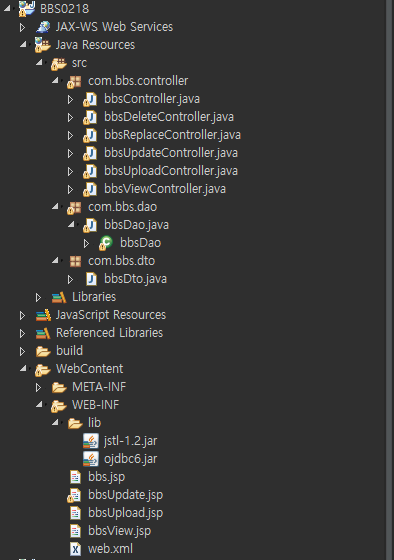The width and height of the screenshot is (394, 560).
Task: Collapse the com.bbs.controller package
Action: tap(55, 80)
